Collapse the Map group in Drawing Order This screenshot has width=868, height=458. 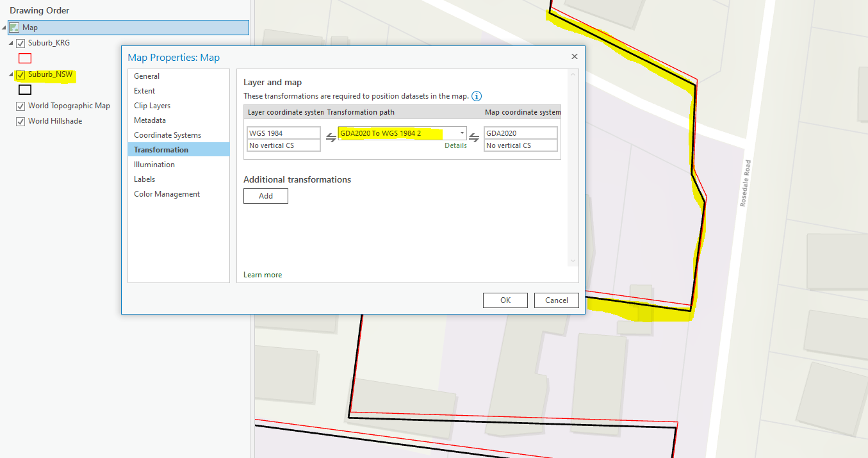click(x=4, y=27)
